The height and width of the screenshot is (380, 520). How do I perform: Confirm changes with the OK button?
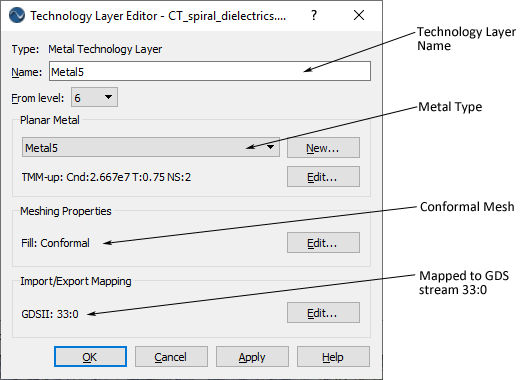90,357
